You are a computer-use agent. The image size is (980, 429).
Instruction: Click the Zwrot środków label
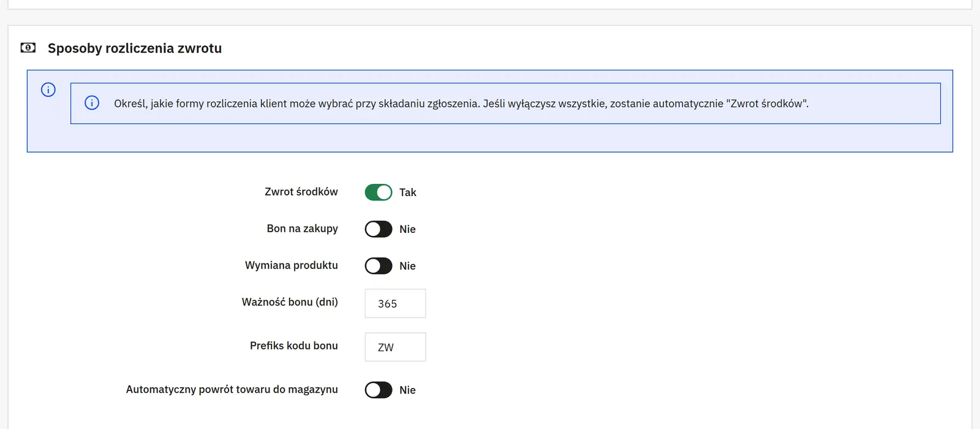pos(301,192)
